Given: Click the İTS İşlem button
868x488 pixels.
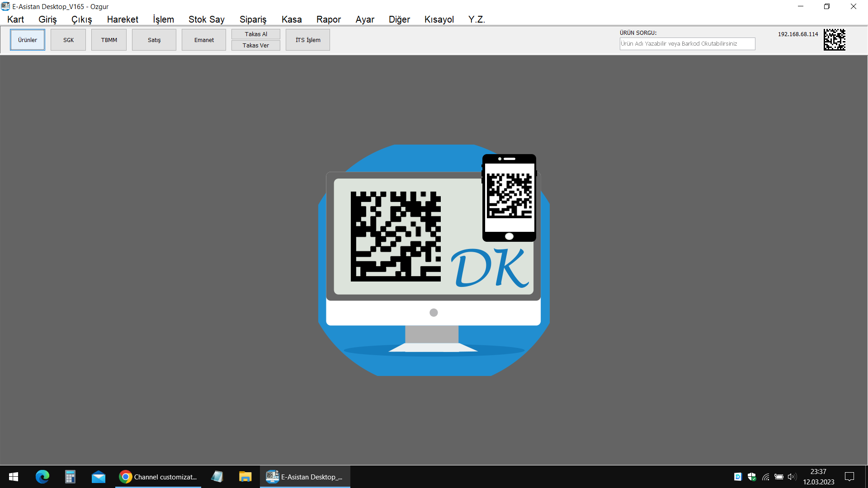Looking at the screenshot, I should 308,40.
